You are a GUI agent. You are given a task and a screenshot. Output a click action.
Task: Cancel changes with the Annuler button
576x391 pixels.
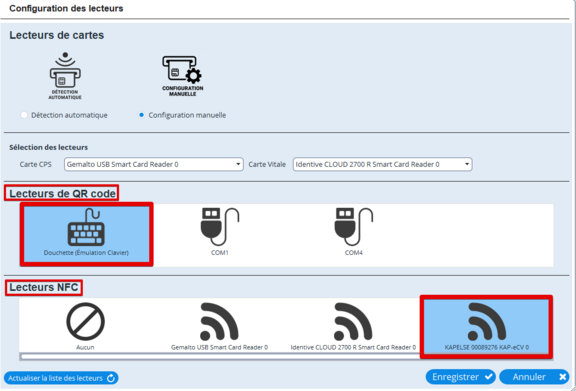pos(535,377)
